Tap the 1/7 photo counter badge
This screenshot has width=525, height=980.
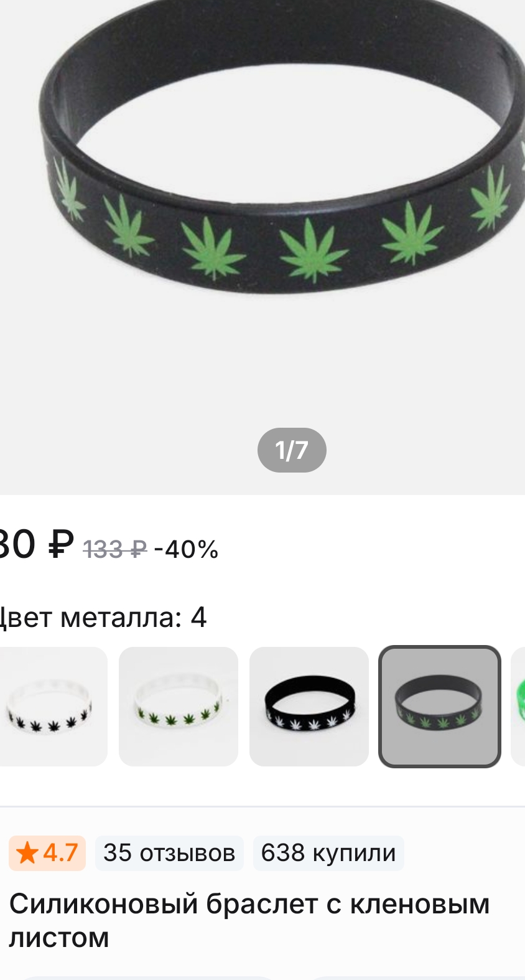click(292, 450)
